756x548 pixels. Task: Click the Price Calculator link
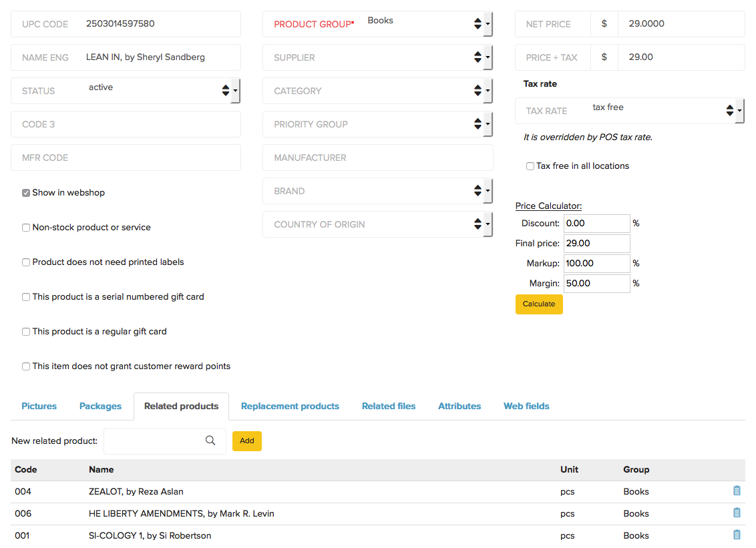(549, 206)
